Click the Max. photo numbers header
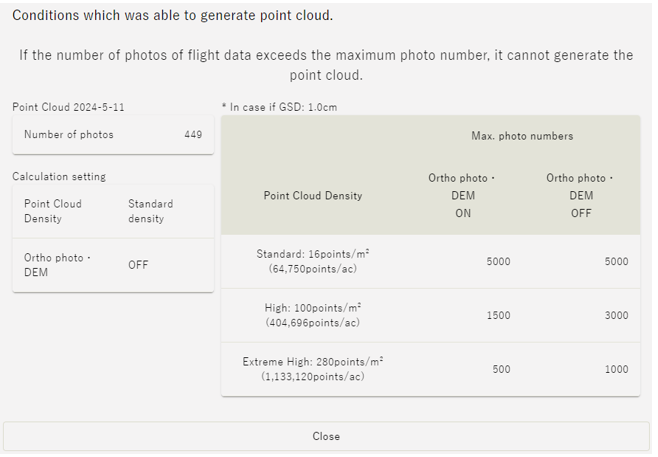Viewport: 658px width, 457px height. 522,136
